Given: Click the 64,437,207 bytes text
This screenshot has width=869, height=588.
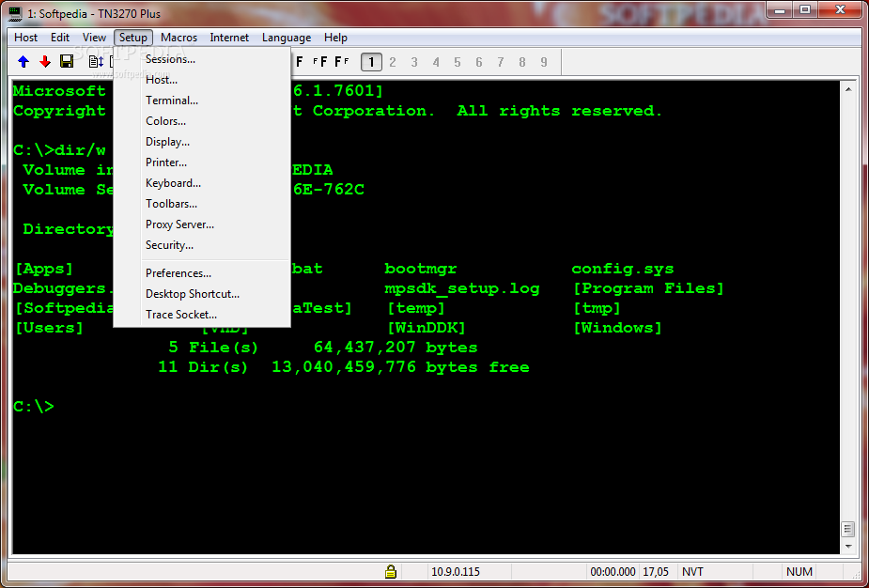Looking at the screenshot, I should pos(396,348).
